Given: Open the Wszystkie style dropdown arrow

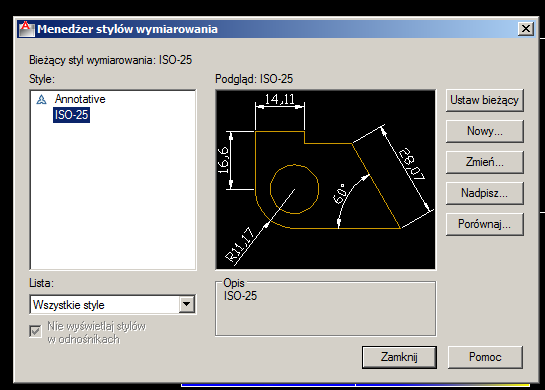Looking at the screenshot, I should [x=187, y=304].
